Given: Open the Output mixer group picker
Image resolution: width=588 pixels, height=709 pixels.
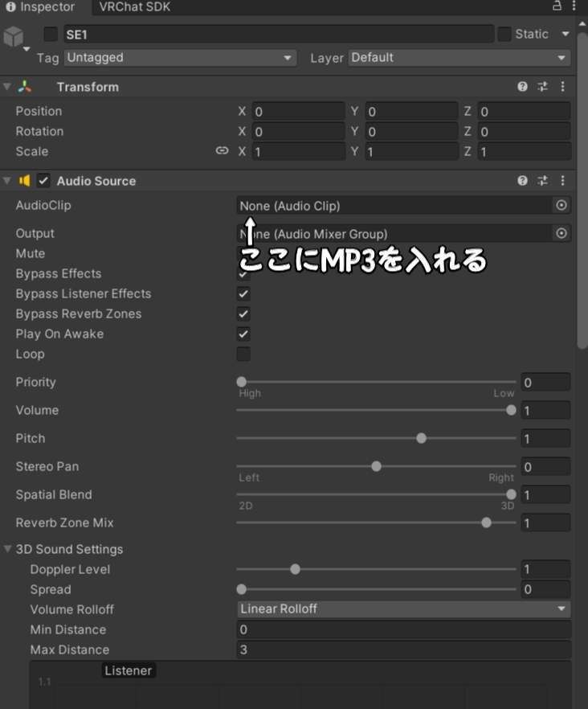Looking at the screenshot, I should pyautogui.click(x=561, y=233).
